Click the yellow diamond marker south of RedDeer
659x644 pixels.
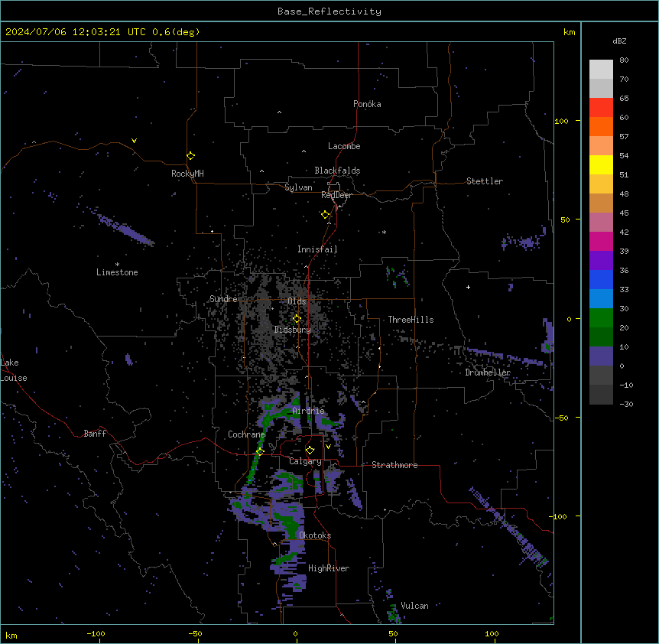325,215
